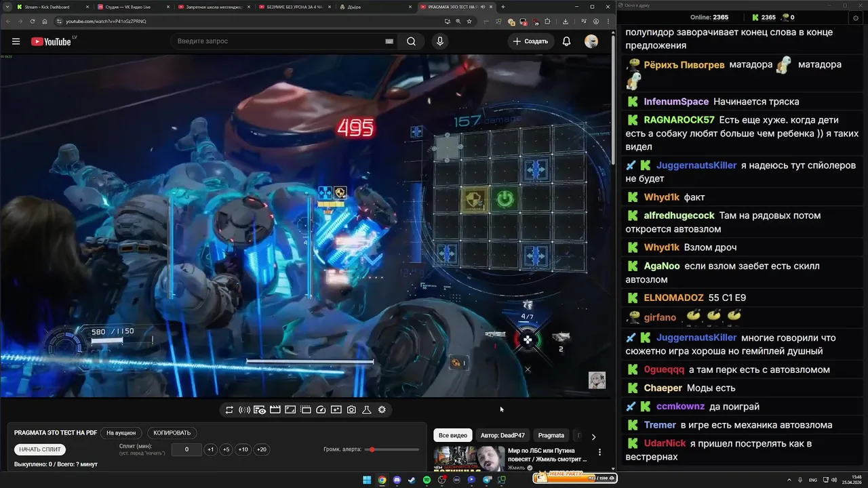Click the ENG language indicator in tray

click(813, 480)
